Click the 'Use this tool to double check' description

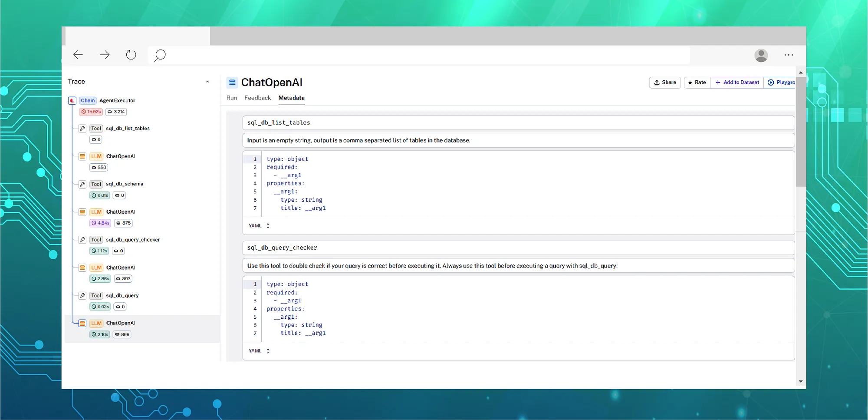coord(518,265)
